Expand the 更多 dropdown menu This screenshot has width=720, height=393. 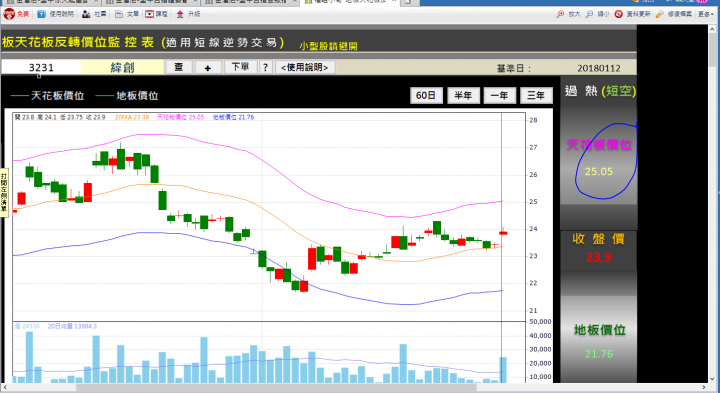pyautogui.click(x=706, y=14)
